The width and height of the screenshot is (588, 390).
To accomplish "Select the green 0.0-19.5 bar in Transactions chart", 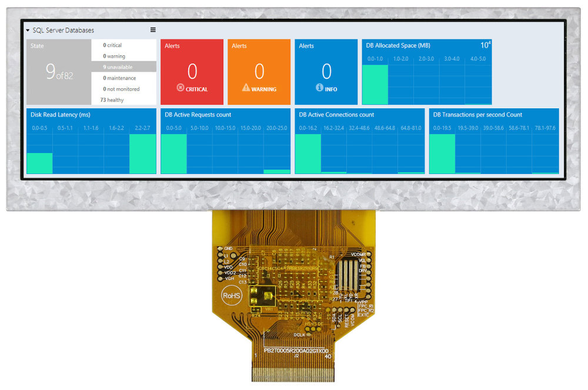I will 442,154.
